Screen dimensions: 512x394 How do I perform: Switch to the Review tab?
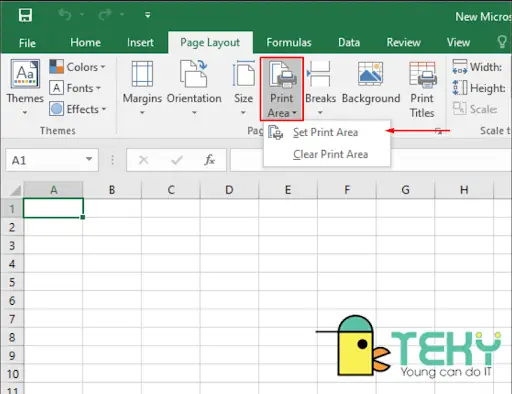[403, 42]
